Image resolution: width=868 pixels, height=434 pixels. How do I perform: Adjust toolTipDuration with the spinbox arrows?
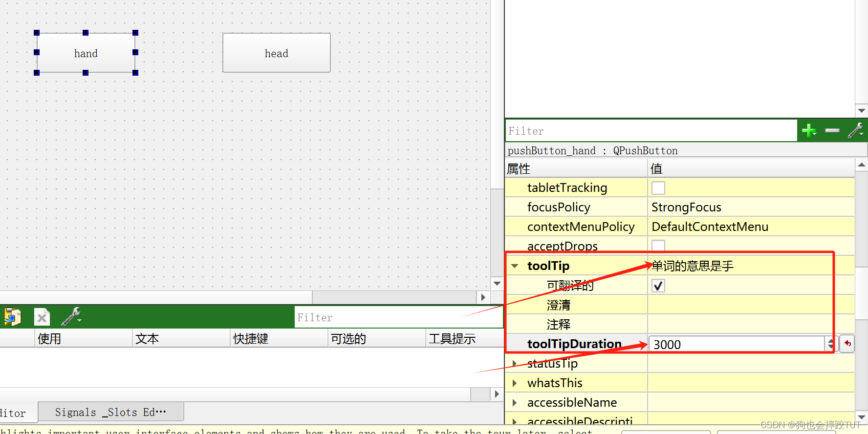click(x=830, y=344)
